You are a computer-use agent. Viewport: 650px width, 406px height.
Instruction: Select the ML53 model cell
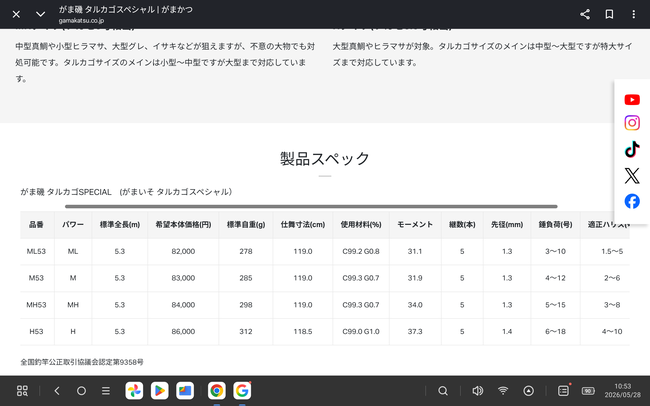tap(36, 251)
